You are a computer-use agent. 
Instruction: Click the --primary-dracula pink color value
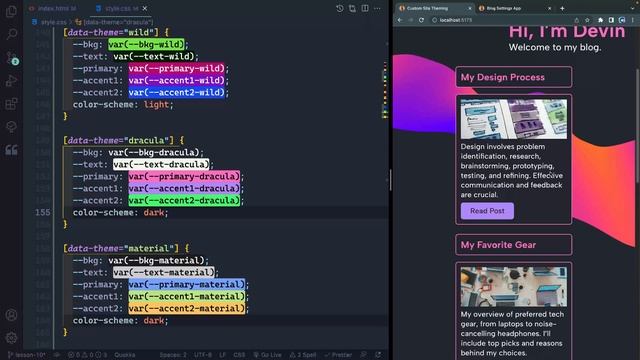(x=184, y=176)
